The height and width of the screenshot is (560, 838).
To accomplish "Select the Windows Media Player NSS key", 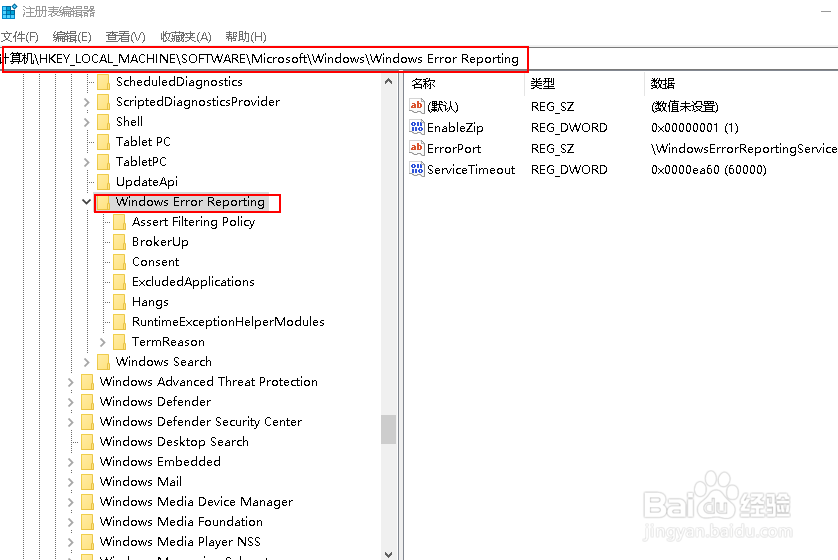I will click(180, 542).
